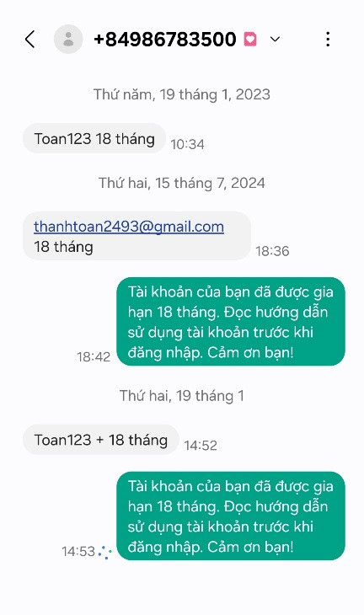
Task: Open the contact avatar icon
Action: 68,39
